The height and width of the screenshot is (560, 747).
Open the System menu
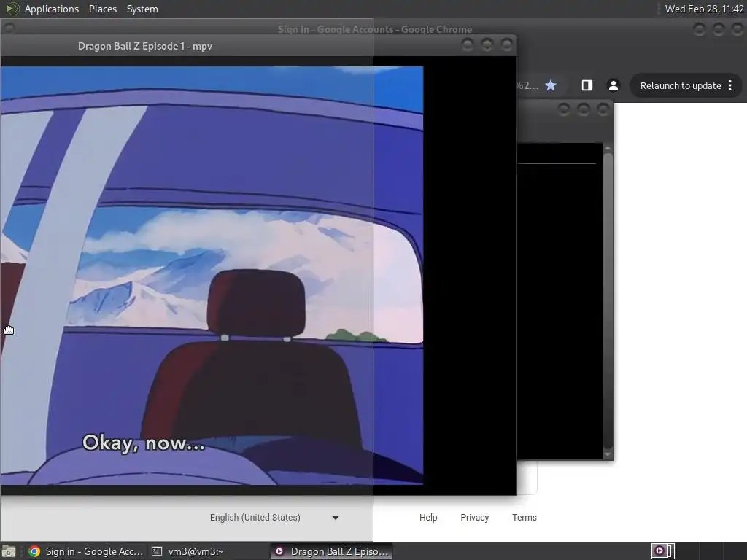point(142,9)
